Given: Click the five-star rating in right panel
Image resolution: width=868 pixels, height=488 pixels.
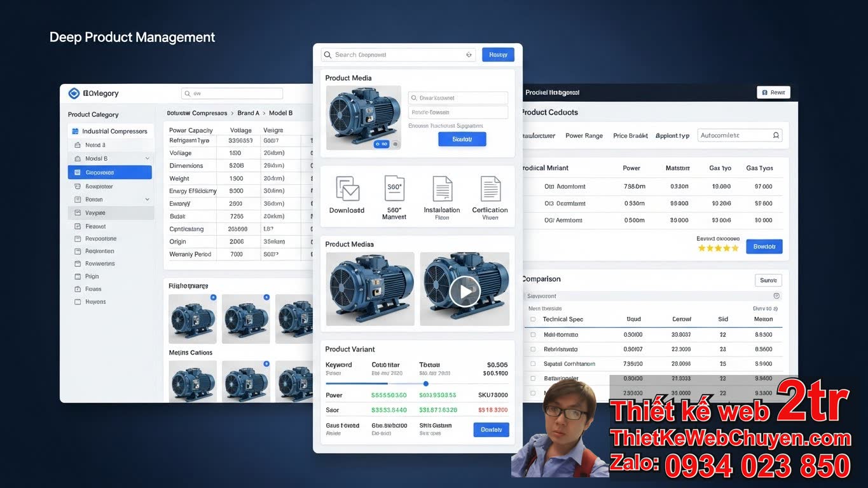Looking at the screenshot, I should (719, 248).
